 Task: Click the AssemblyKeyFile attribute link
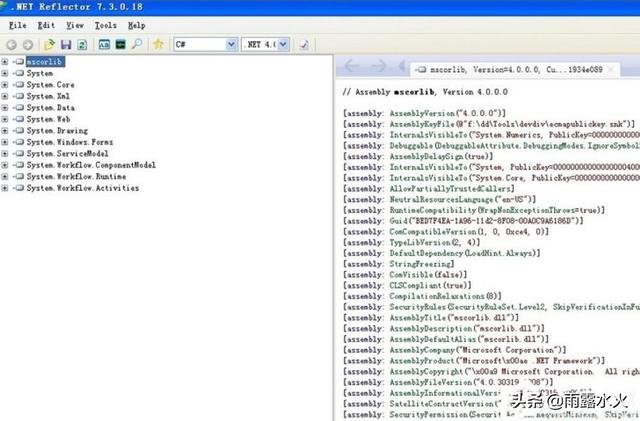pos(422,124)
